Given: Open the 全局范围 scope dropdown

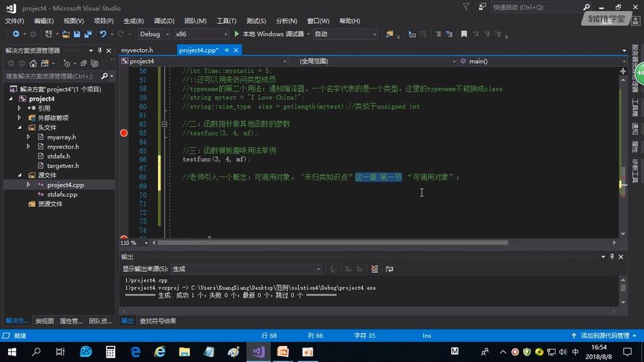Looking at the screenshot, I should 373,61.
